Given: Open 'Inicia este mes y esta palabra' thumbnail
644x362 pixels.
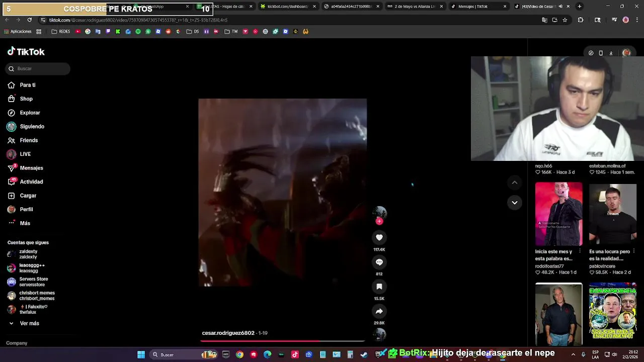Looking at the screenshot, I should pos(558,214).
